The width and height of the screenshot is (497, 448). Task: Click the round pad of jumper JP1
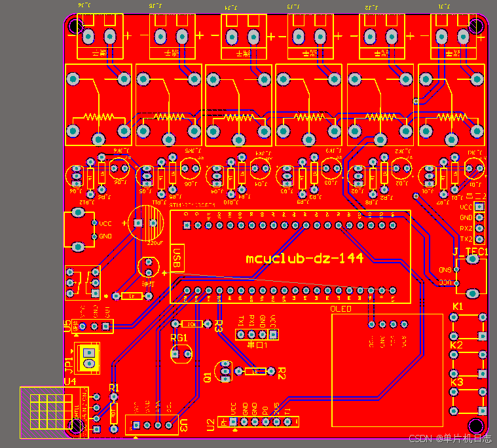click(89, 363)
